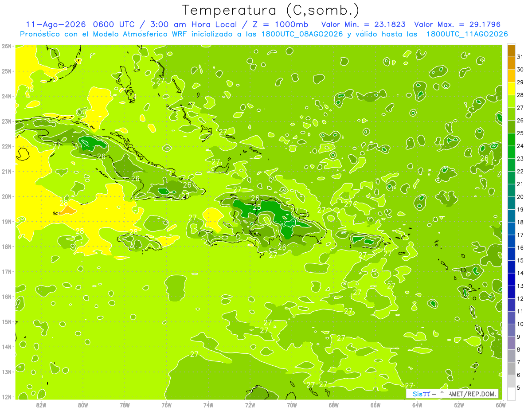
Task: Click the '1800UTC_08AGO2026' initialization time text
Action: tap(301, 34)
